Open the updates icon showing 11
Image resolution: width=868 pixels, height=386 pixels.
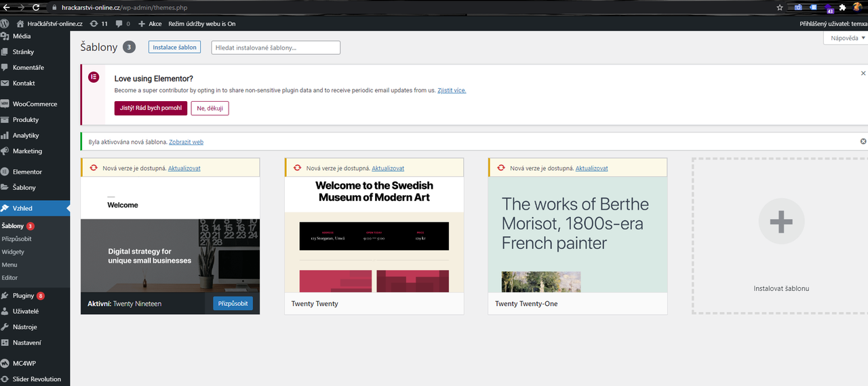tap(99, 24)
